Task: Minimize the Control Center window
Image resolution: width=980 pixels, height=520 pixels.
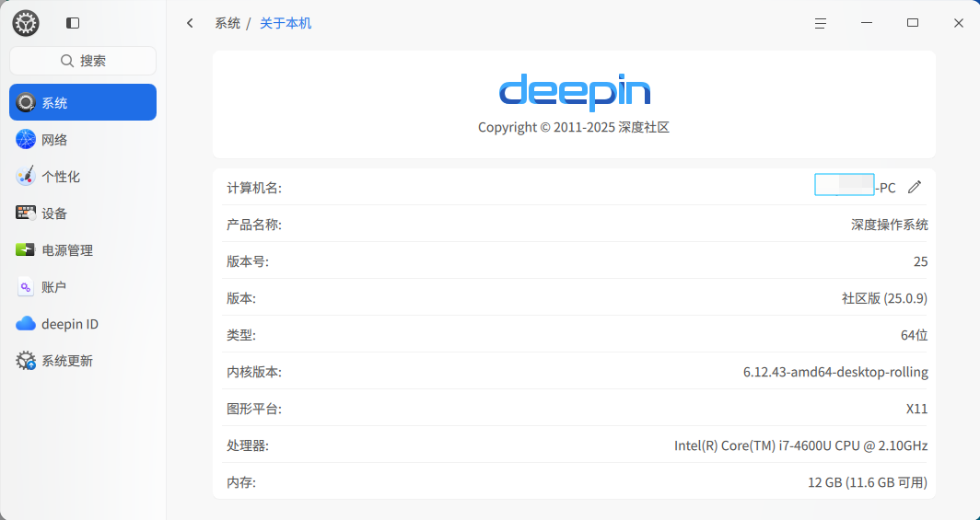Action: (x=866, y=23)
